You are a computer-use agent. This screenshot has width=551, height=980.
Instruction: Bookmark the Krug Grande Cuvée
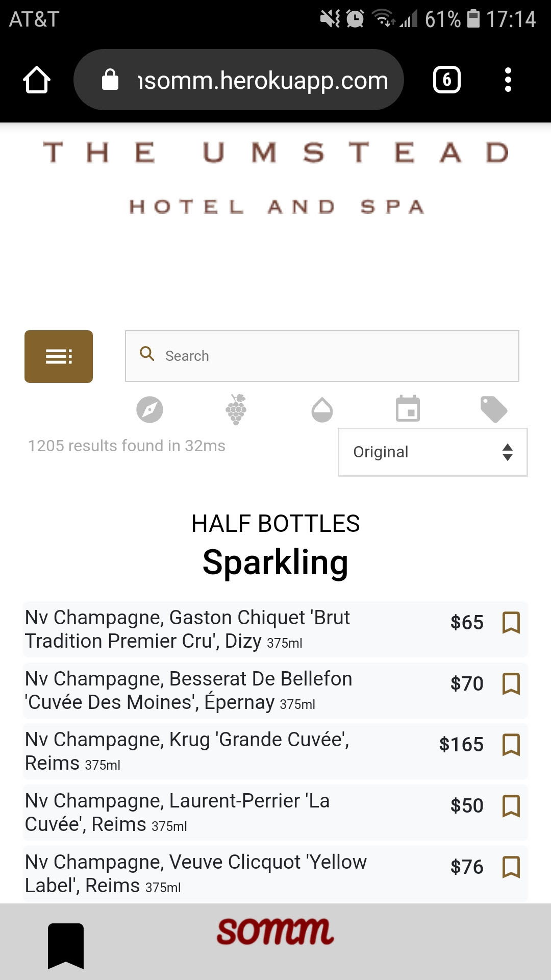511,745
